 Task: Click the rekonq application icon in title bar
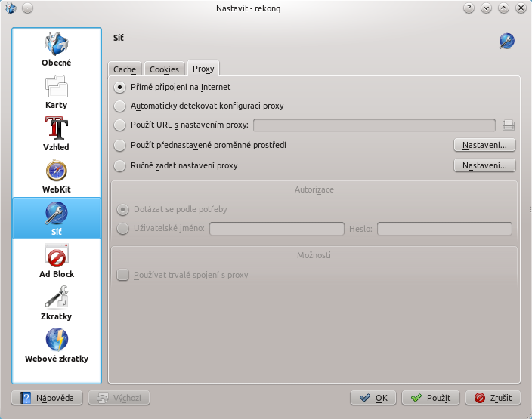tap(11, 8)
